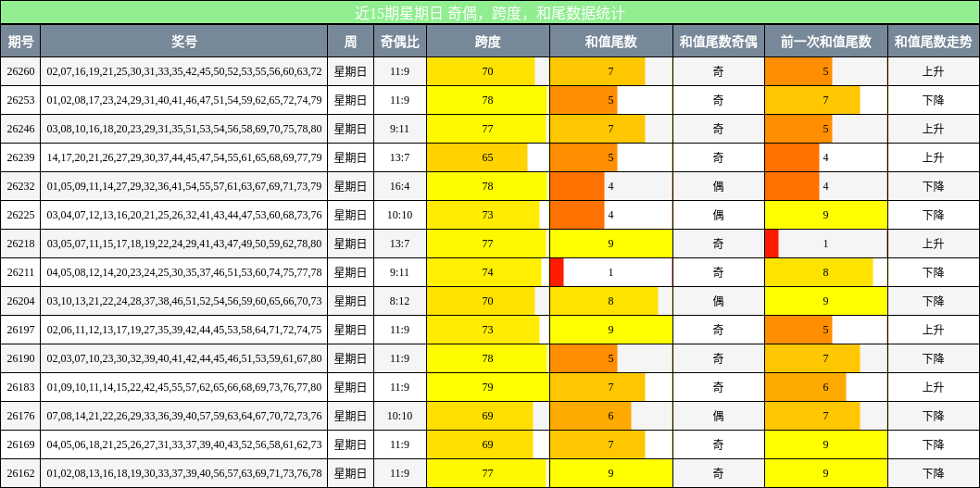Select period number 26253
Screen dimensions: 980x488
coord(20,100)
